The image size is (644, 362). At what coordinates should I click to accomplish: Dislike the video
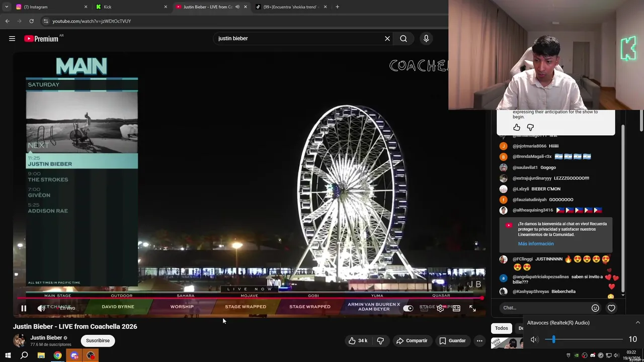pyautogui.click(x=380, y=340)
